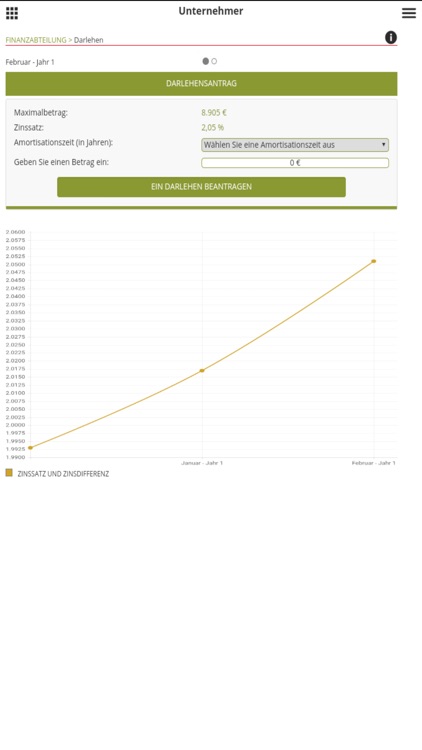This screenshot has width=422, height=750.
Task: Go to the Finanzabteilung breadcrumb link
Action: [x=36, y=40]
